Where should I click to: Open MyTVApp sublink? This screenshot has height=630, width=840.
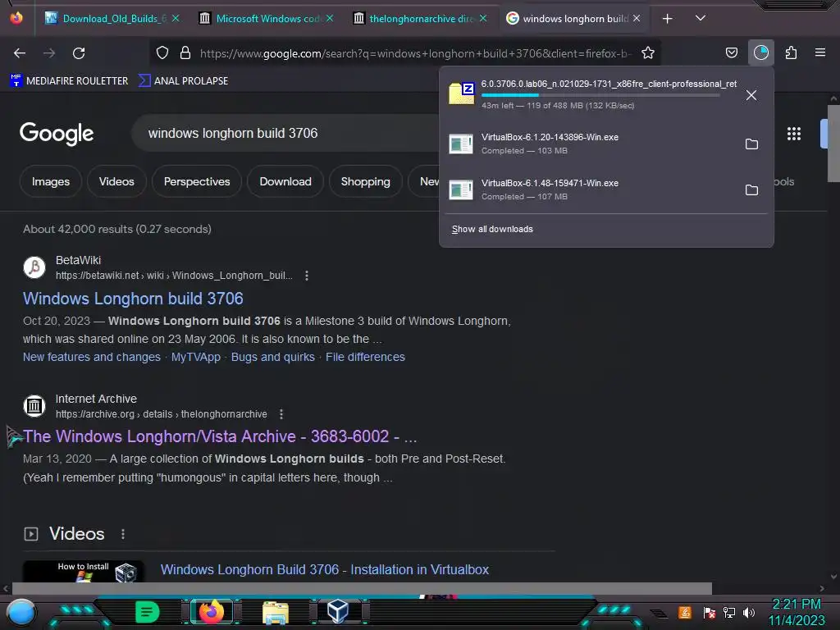pyautogui.click(x=195, y=358)
